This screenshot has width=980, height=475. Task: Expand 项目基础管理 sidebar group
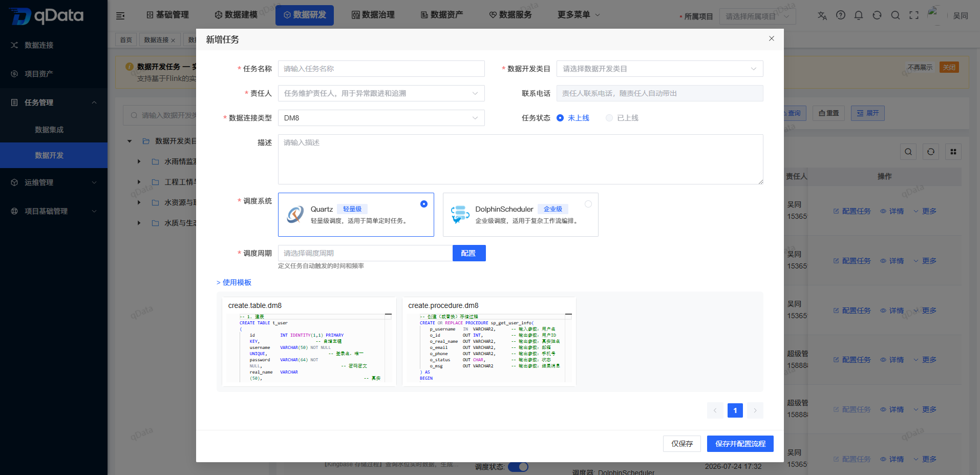click(54, 211)
